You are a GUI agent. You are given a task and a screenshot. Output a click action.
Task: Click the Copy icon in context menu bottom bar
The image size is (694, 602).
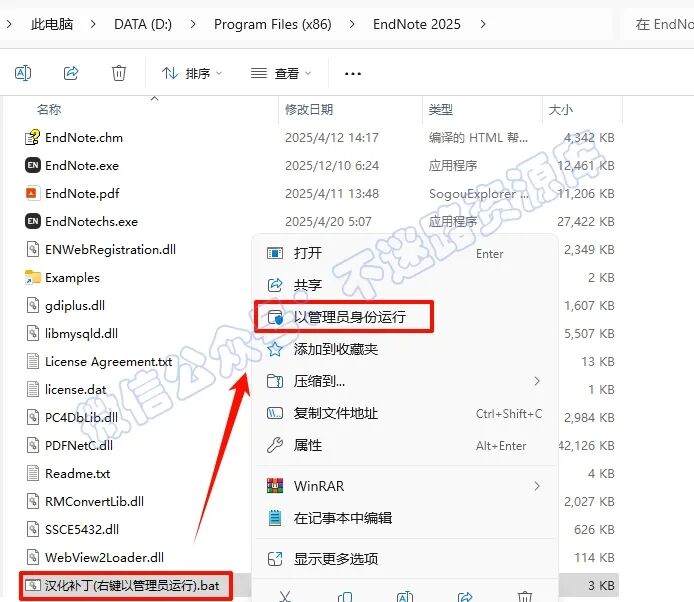click(345, 596)
